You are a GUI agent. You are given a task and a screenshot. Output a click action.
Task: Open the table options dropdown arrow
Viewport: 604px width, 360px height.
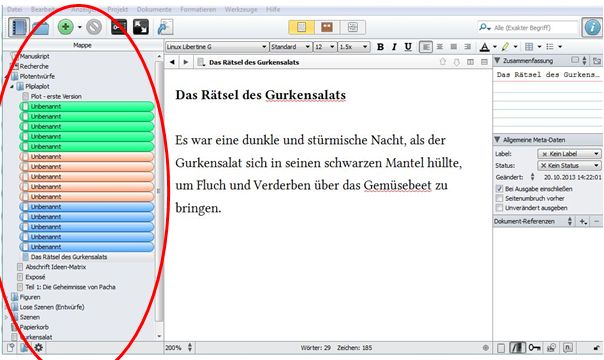pyautogui.click(x=539, y=47)
